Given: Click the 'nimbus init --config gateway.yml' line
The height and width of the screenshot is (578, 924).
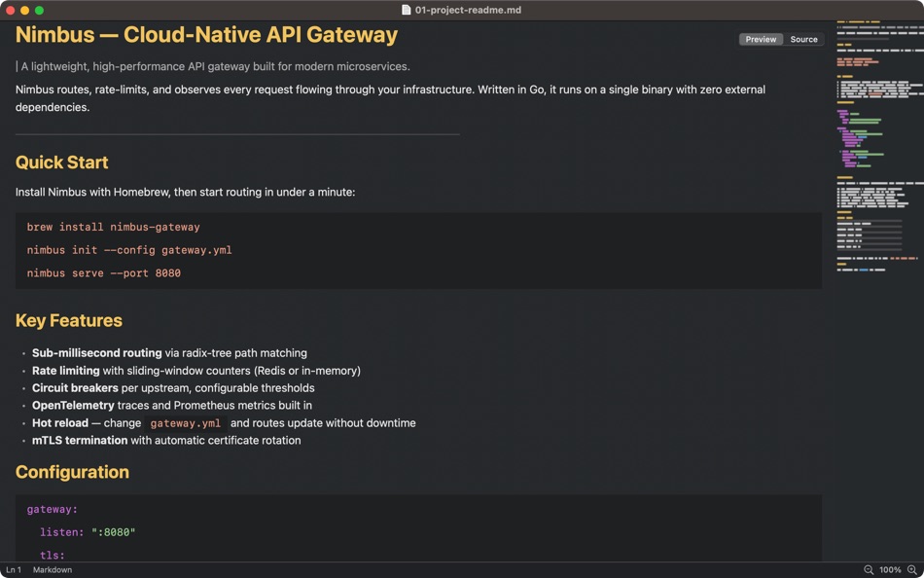Looking at the screenshot, I should coord(129,250).
